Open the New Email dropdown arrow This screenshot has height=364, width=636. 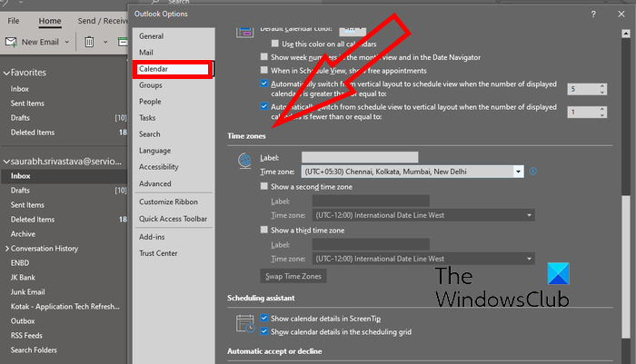[67, 42]
